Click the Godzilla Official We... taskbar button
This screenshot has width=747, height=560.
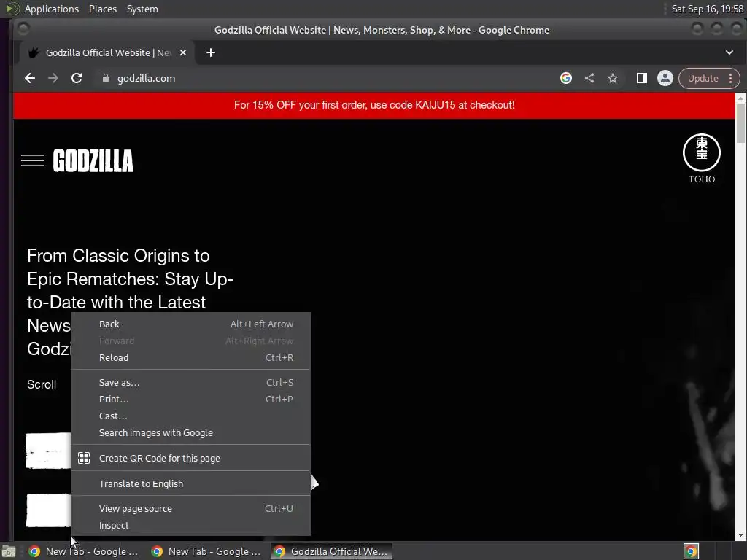(x=332, y=551)
